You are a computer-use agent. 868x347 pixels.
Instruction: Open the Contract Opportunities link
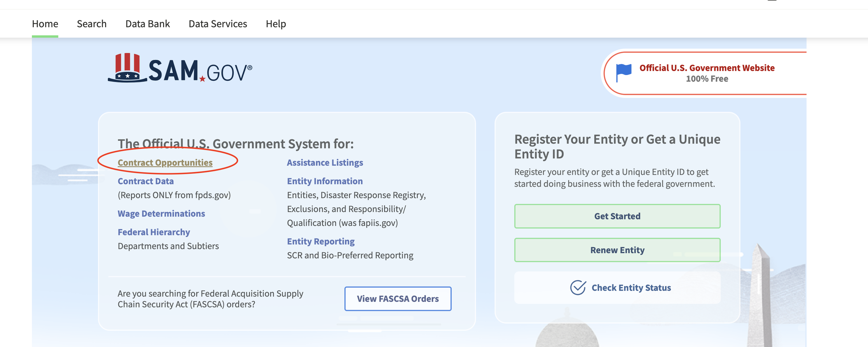(165, 162)
